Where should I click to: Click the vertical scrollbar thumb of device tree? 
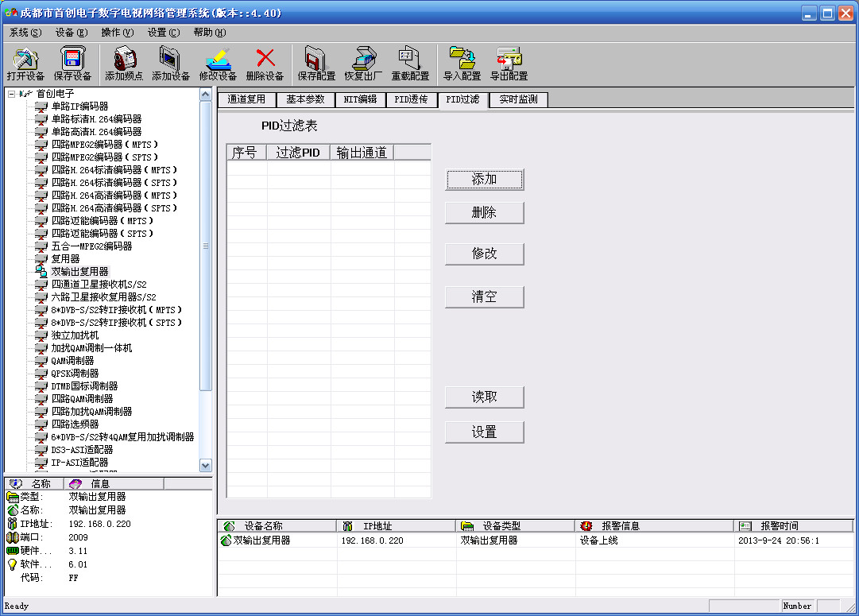(206, 246)
